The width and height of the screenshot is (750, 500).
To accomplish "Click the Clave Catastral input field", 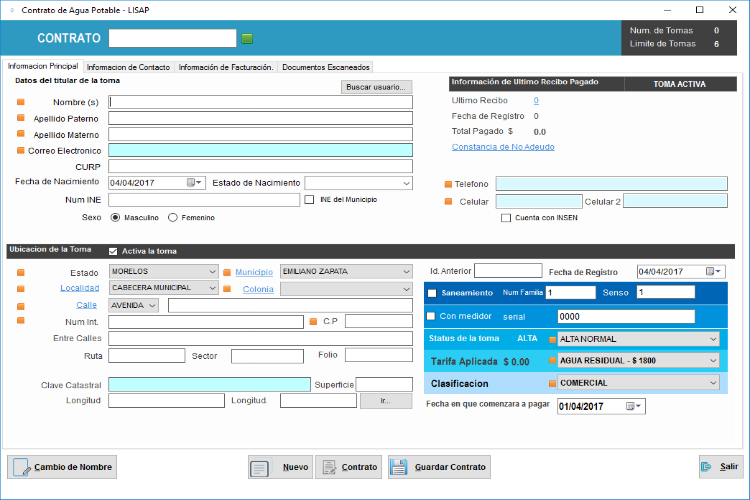I will tap(209, 384).
